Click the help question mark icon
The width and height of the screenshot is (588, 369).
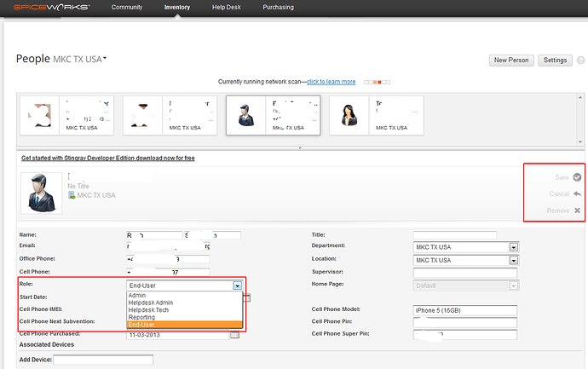(x=580, y=61)
